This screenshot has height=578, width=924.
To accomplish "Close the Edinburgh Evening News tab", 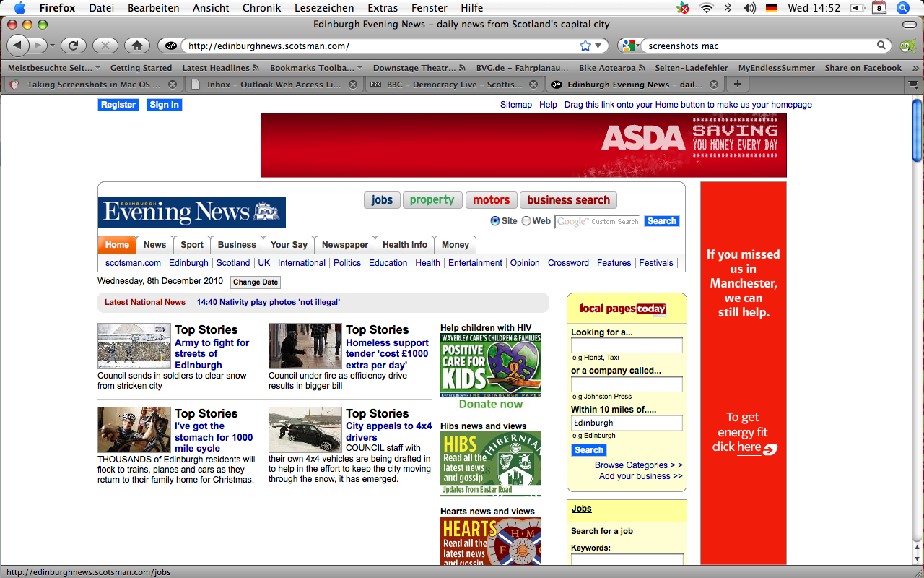I will pos(714,84).
